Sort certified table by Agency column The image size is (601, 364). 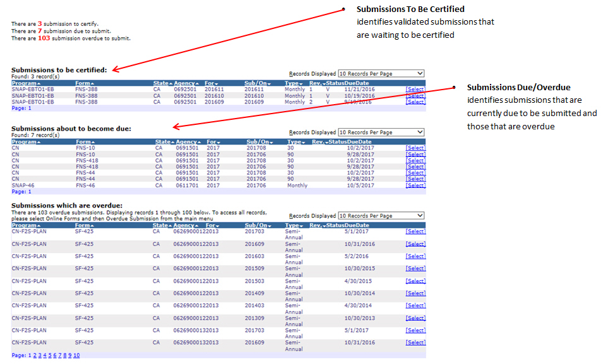(x=187, y=83)
